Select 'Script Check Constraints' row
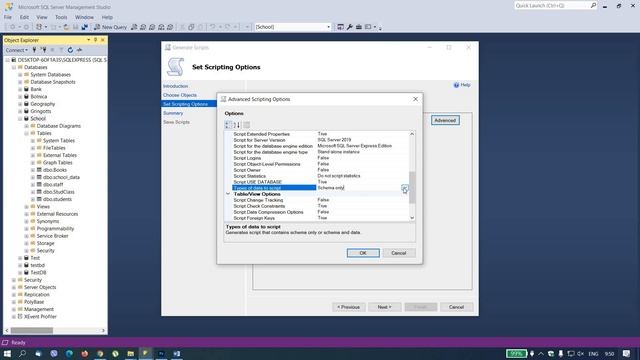Screen dimensions: 640x360 pos(320,206)
